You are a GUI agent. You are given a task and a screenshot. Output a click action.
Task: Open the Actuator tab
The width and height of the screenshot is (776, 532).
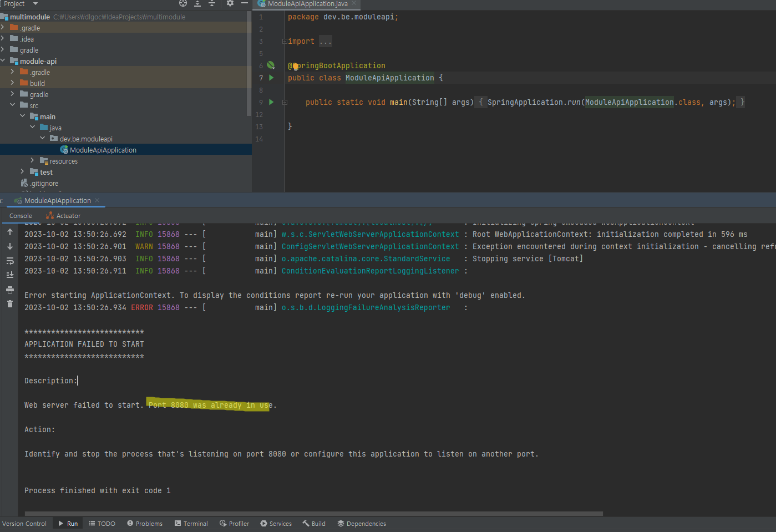[63, 216]
